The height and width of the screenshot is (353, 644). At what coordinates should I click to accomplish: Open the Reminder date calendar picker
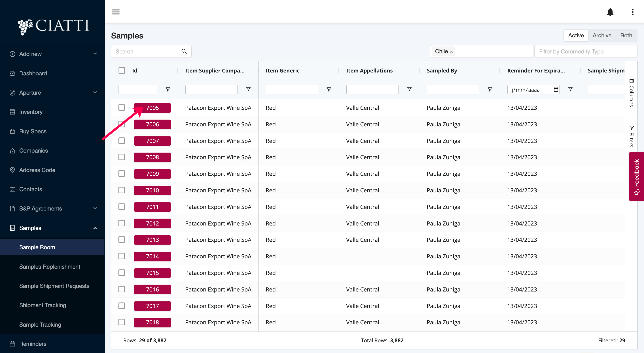tap(556, 89)
